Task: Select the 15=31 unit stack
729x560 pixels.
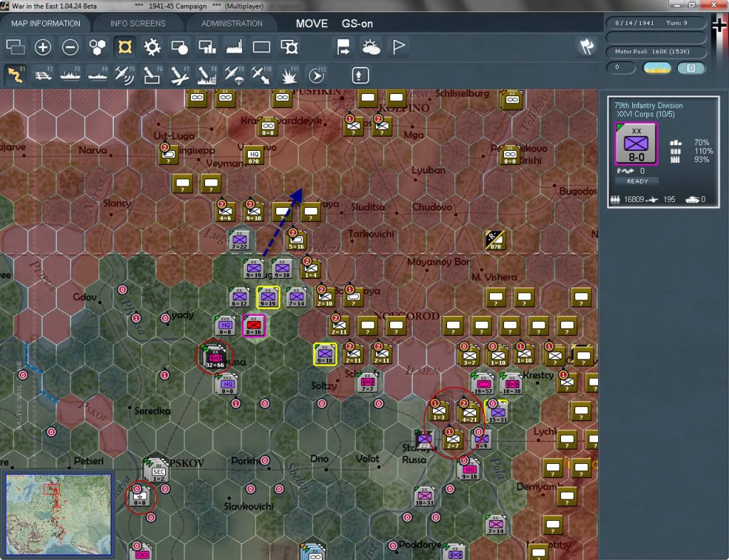Action: (x=497, y=412)
